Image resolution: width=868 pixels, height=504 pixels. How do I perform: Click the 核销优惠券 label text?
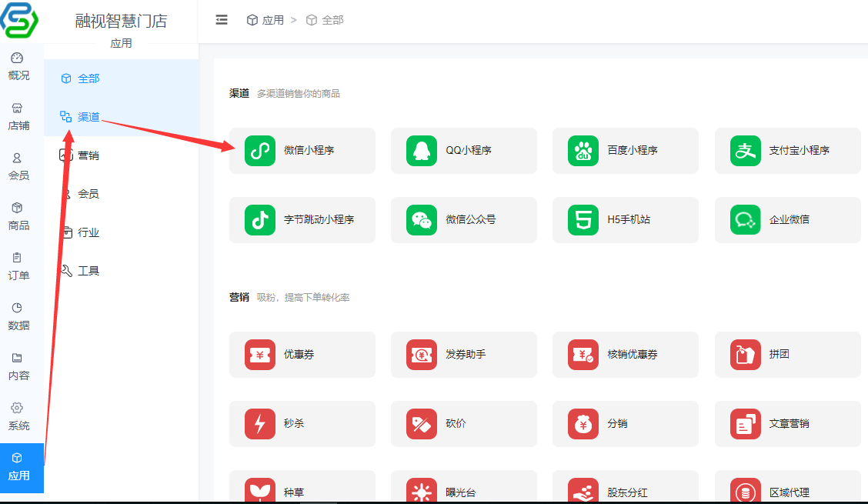click(x=633, y=355)
